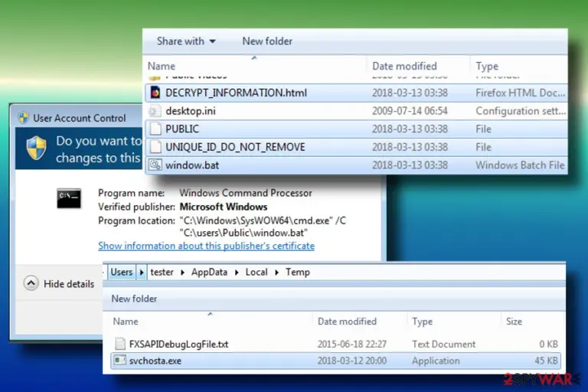This screenshot has height=392, width=588.
Task: Click the FXSAPIDebugLogFile.txt document icon
Action: (120, 344)
